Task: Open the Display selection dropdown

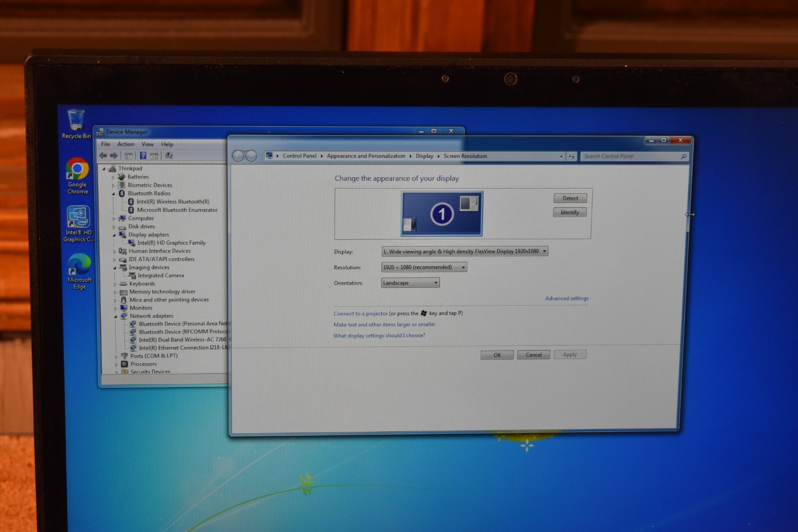Action: click(465, 251)
